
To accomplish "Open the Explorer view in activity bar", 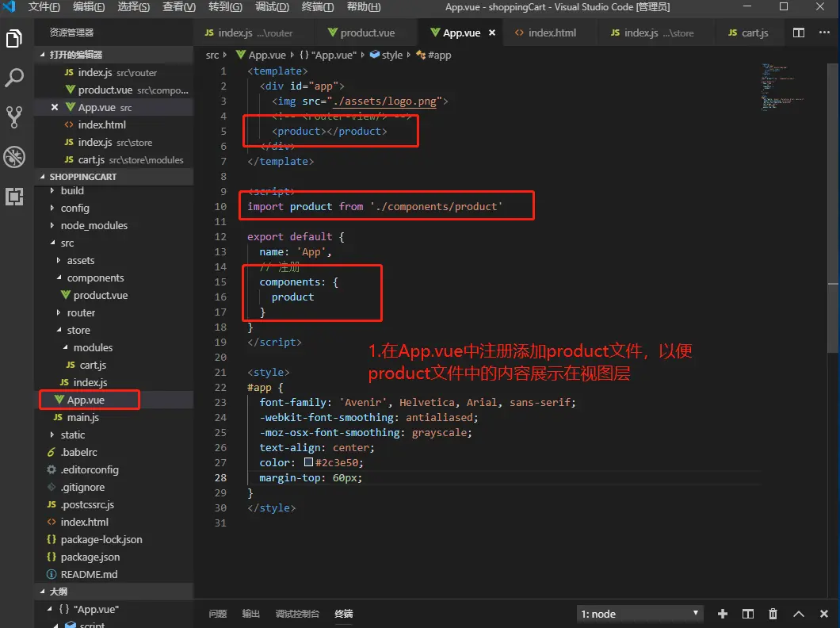I will click(14, 39).
